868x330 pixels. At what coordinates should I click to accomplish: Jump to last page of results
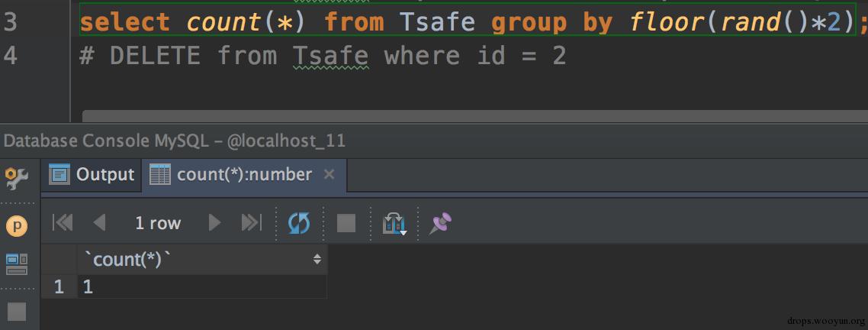[x=251, y=223]
